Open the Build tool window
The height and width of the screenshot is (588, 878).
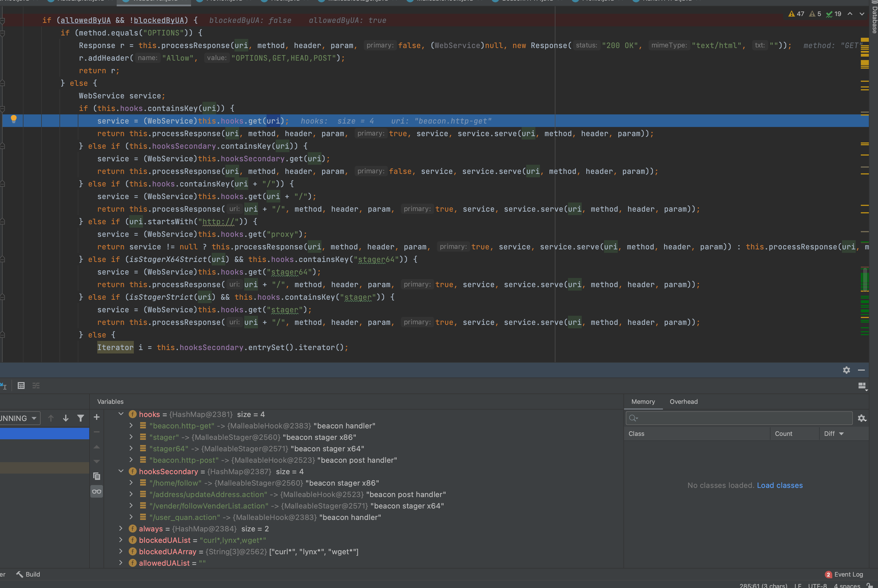point(28,574)
